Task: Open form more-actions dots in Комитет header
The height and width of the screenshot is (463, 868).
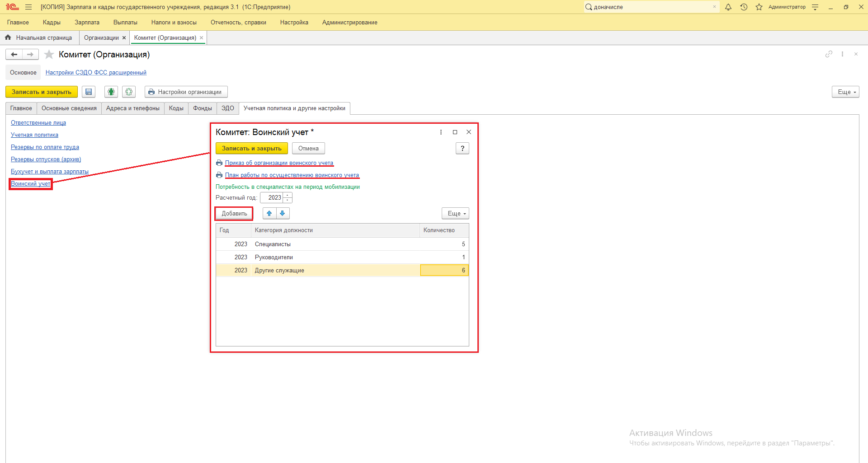Action: pos(842,54)
